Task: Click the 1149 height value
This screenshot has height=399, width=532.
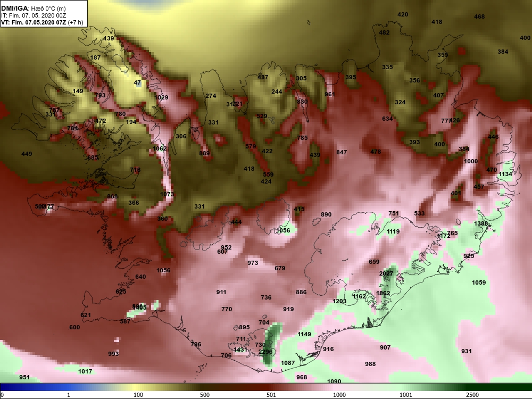Action: (304, 334)
